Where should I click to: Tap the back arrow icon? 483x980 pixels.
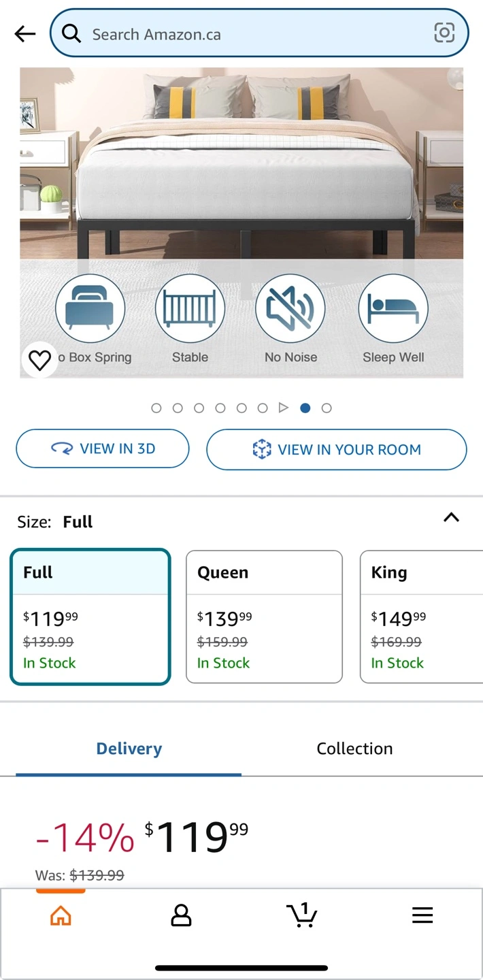click(x=25, y=33)
